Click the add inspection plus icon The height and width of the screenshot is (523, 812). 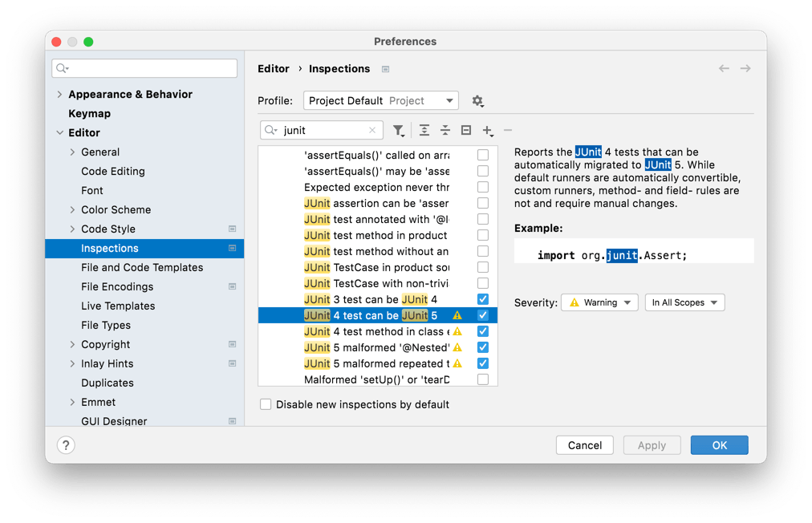487,130
